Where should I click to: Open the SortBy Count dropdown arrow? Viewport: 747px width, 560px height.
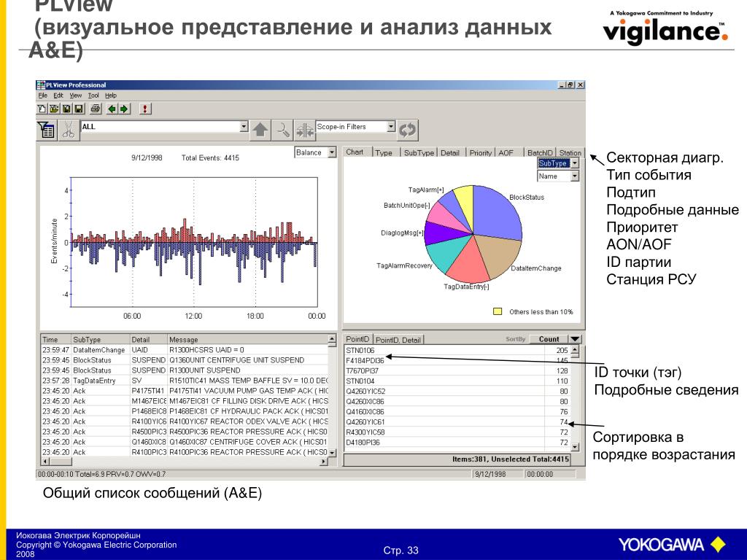click(576, 339)
